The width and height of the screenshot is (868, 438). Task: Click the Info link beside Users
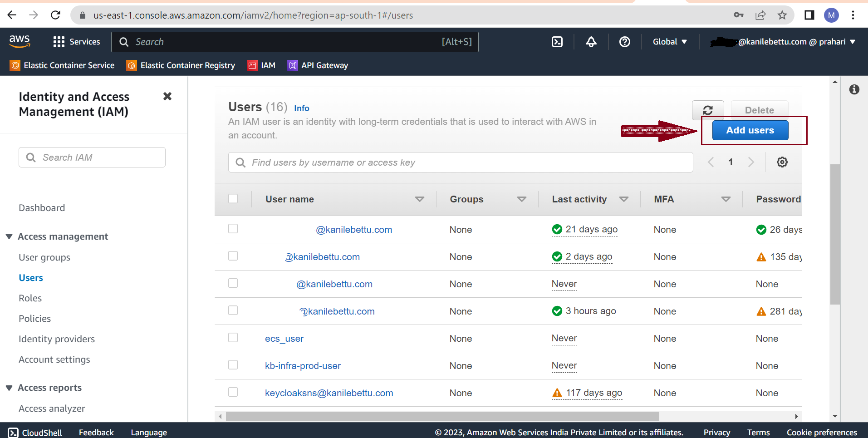click(x=301, y=108)
